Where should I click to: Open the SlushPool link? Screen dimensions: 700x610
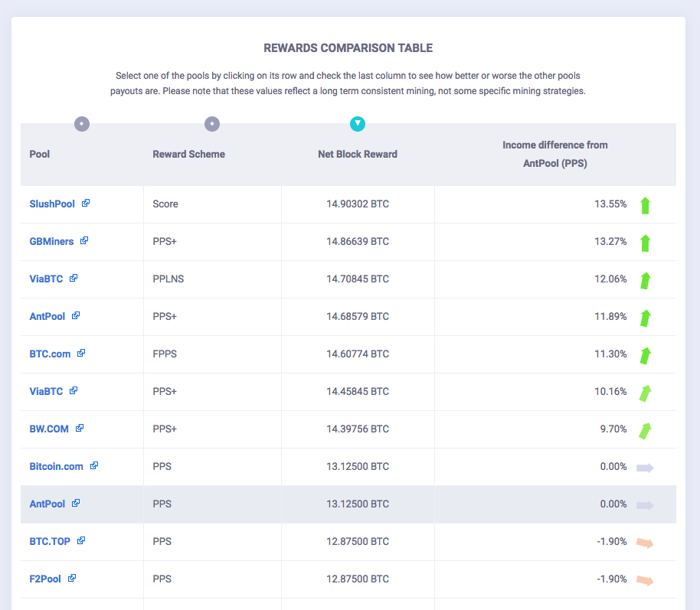point(51,204)
